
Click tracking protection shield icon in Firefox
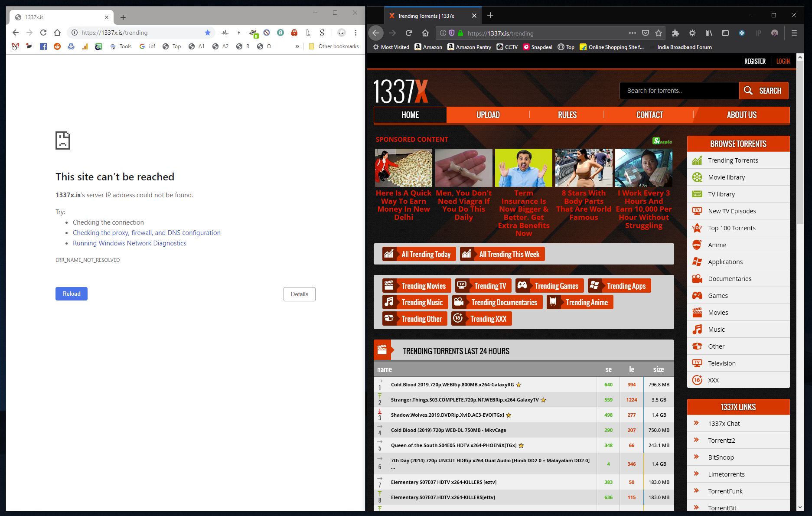click(451, 33)
